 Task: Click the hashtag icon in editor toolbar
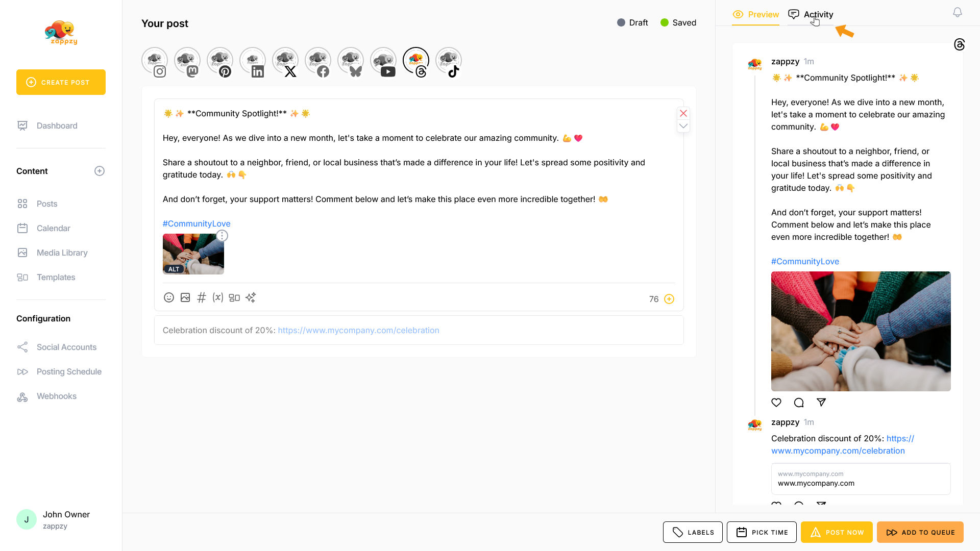202,297
